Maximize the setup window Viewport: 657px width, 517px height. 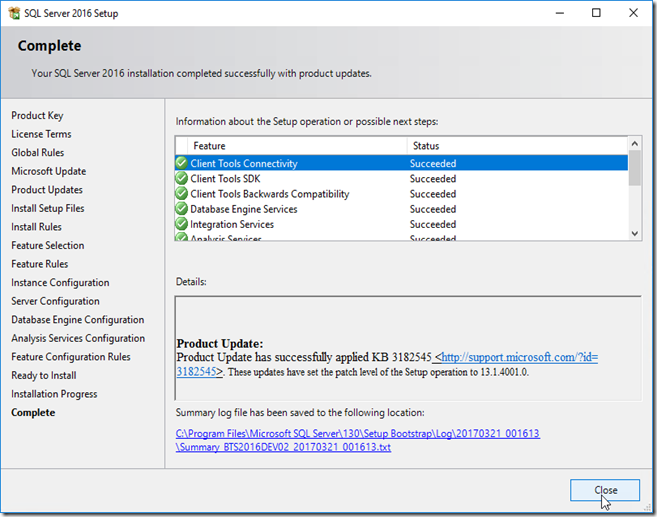tap(597, 13)
